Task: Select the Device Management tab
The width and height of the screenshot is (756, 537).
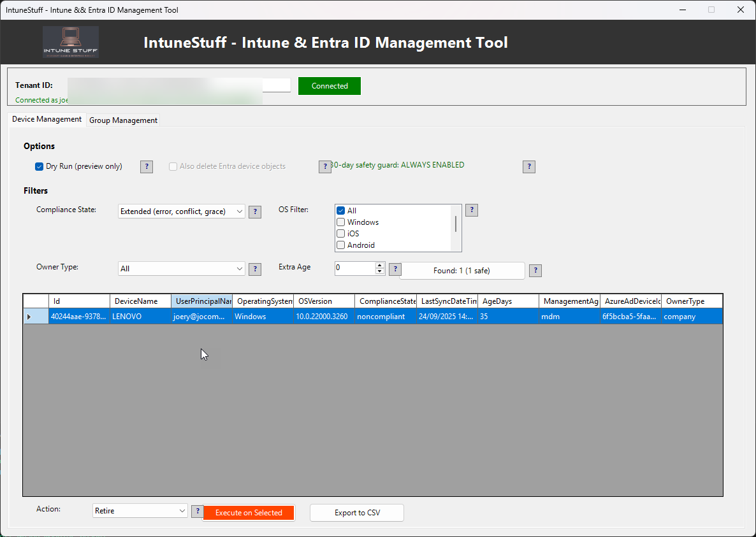Action: tap(46, 119)
